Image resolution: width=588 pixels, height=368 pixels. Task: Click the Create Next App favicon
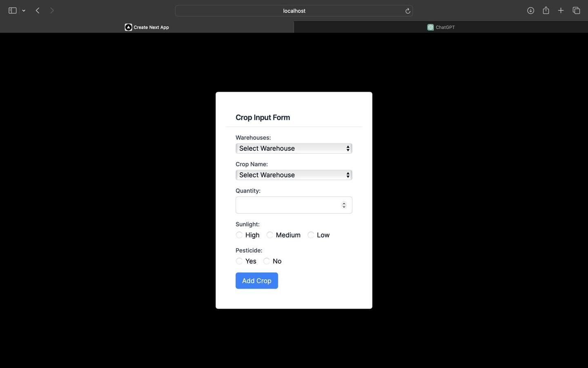(x=128, y=27)
